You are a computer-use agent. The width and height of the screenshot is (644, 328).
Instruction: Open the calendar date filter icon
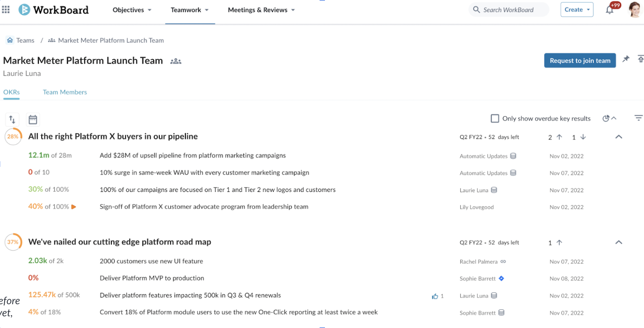tap(33, 120)
